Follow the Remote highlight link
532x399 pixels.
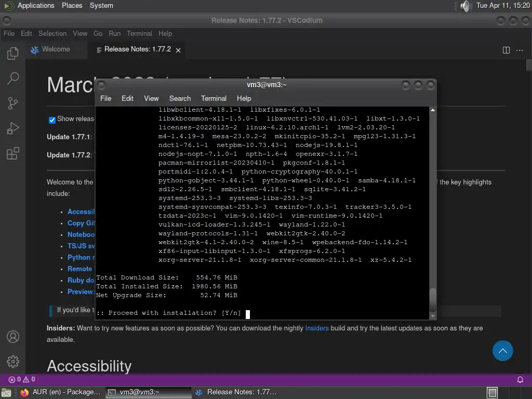[79, 269]
